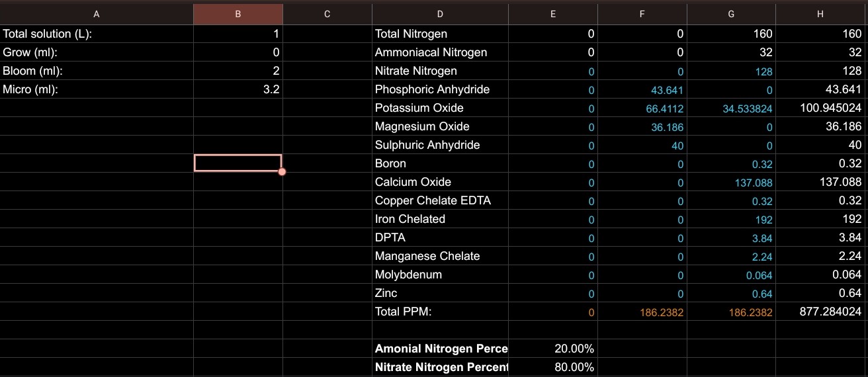The width and height of the screenshot is (868, 377).
Task: Click the Phosphoric Anhydride label cell
Action: [x=440, y=89]
